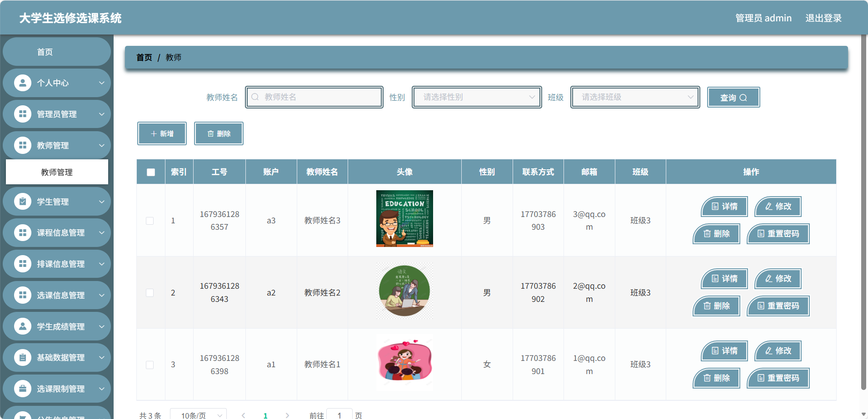
Task: Click 重置密码 for 教师姓名3
Action: [x=778, y=234]
